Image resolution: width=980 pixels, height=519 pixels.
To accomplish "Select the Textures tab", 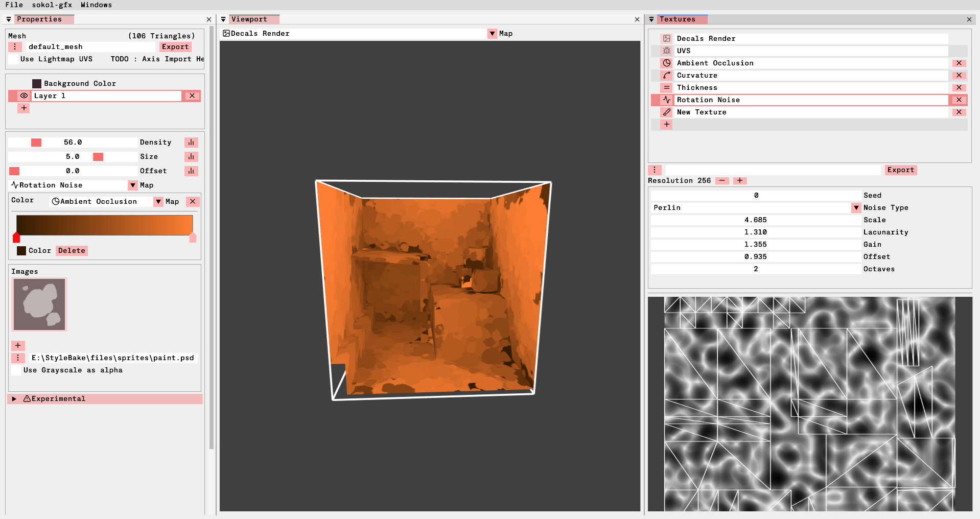I will point(682,19).
